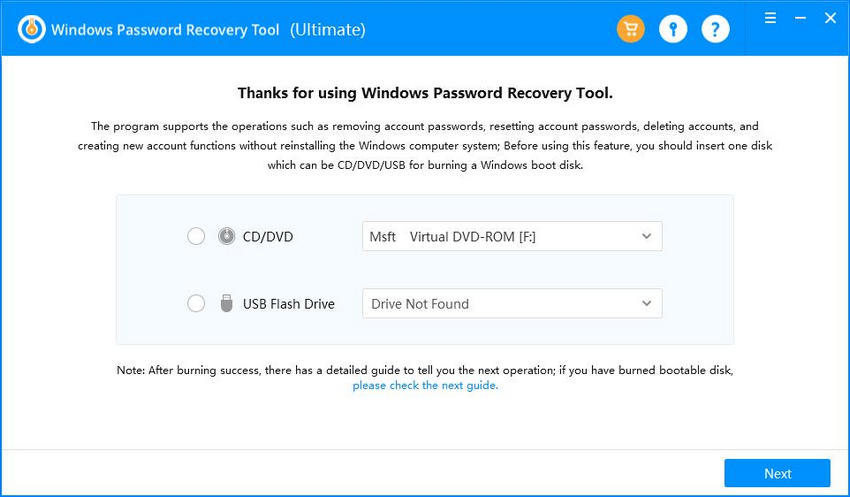This screenshot has height=497, width=850.
Task: Click the USB flash drive icon
Action: pyautogui.click(x=227, y=304)
